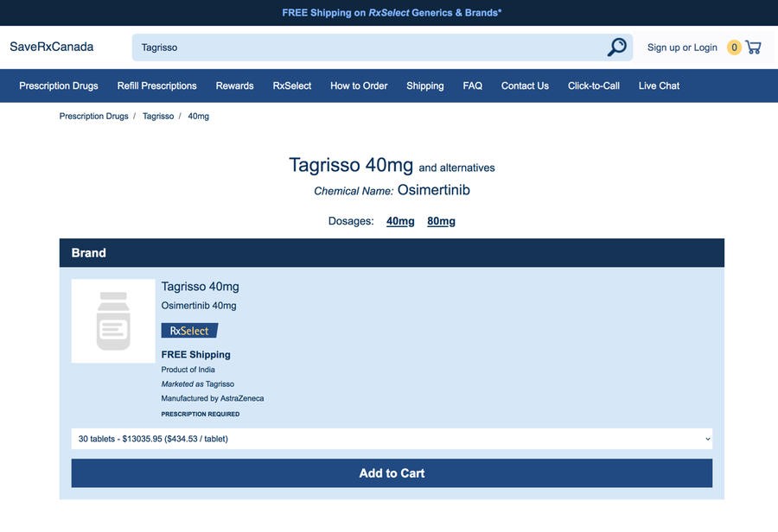Start a Live Chat session
Viewport: 778px width, 532px height.
pos(659,85)
